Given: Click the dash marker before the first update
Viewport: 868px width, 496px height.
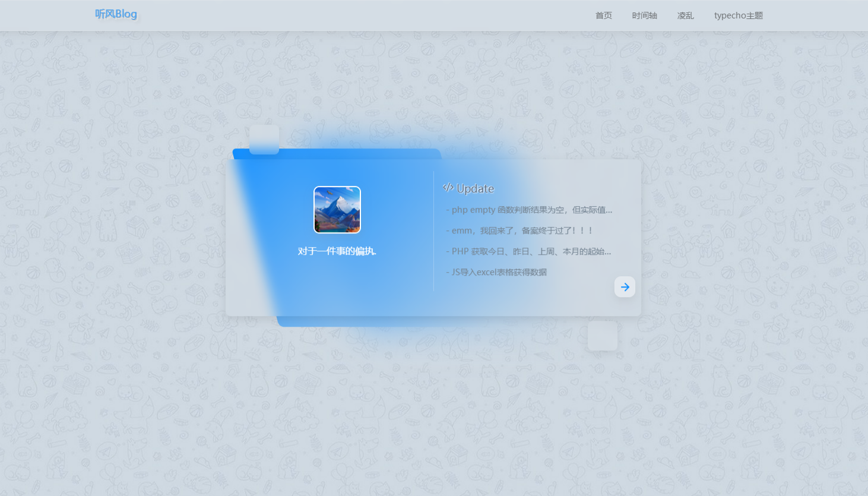Looking at the screenshot, I should [448, 210].
